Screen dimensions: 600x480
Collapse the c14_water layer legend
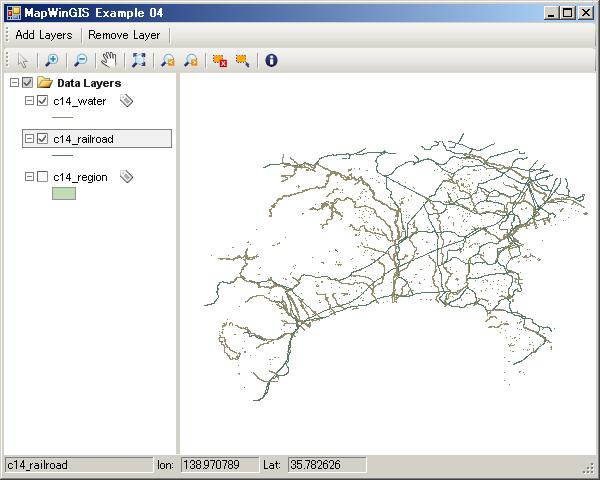[x=29, y=101]
